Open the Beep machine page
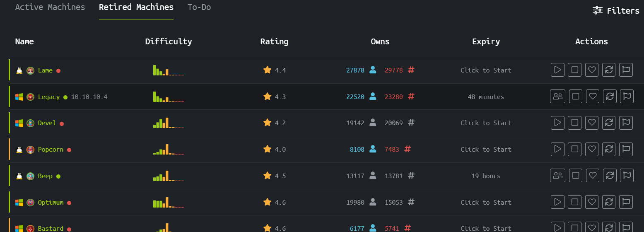The image size is (644, 232). pyautogui.click(x=45, y=176)
